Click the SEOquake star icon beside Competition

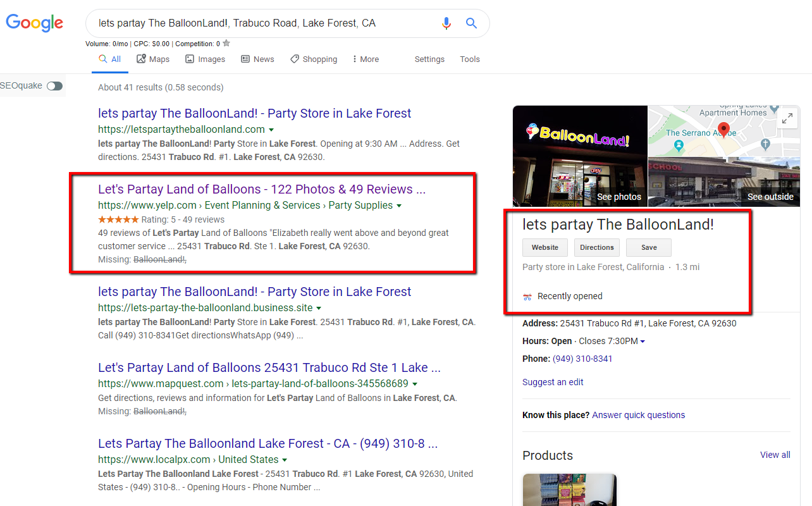tap(226, 44)
